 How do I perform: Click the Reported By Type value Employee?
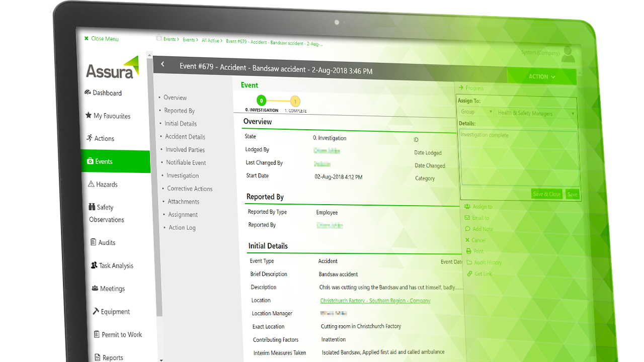327,213
